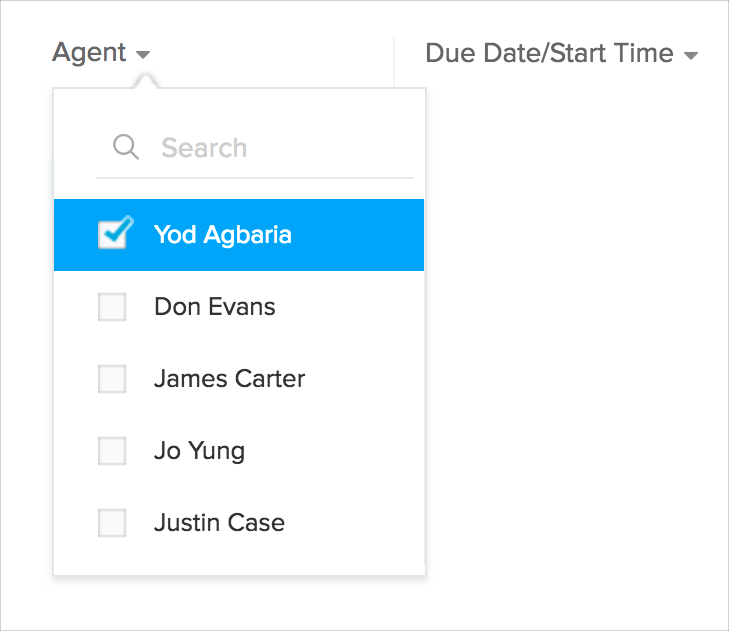This screenshot has height=631, width=729.
Task: Open the Due Date/Start Time header label
Action: pyautogui.click(x=549, y=53)
